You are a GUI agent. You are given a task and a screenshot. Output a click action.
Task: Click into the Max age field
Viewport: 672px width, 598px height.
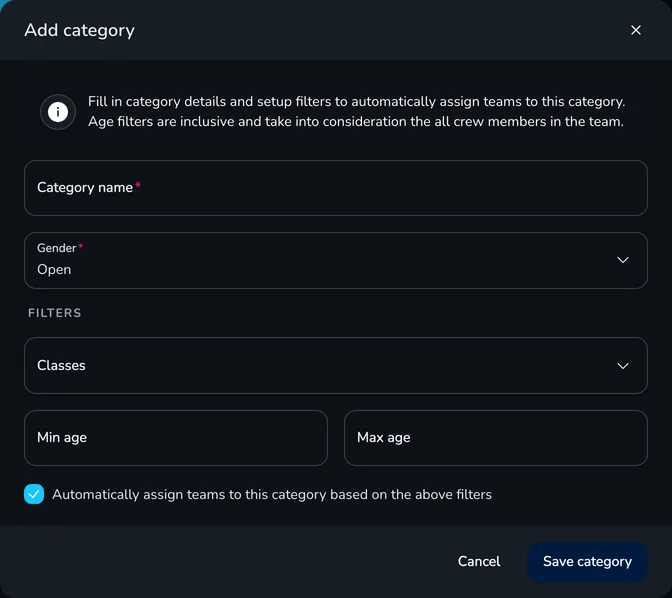click(495, 438)
